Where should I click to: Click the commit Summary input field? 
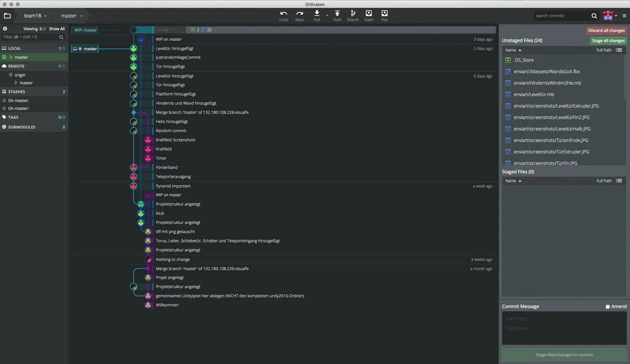563,318
